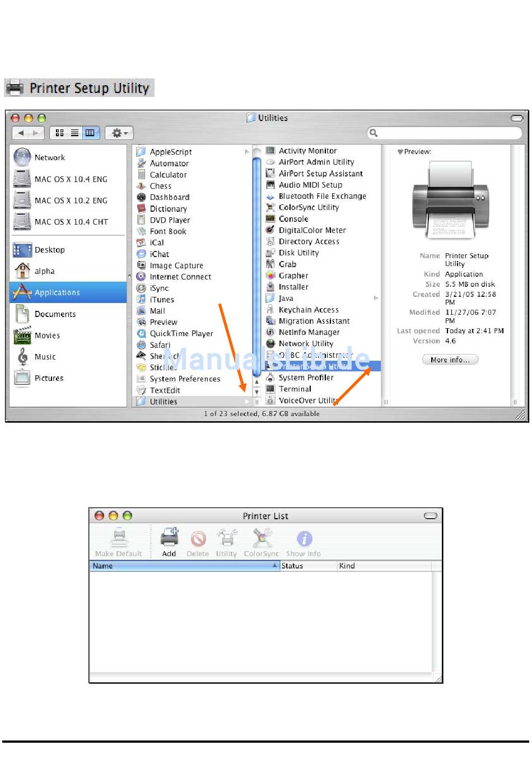
Task: Switch Finder to icon view
Action: (x=59, y=133)
